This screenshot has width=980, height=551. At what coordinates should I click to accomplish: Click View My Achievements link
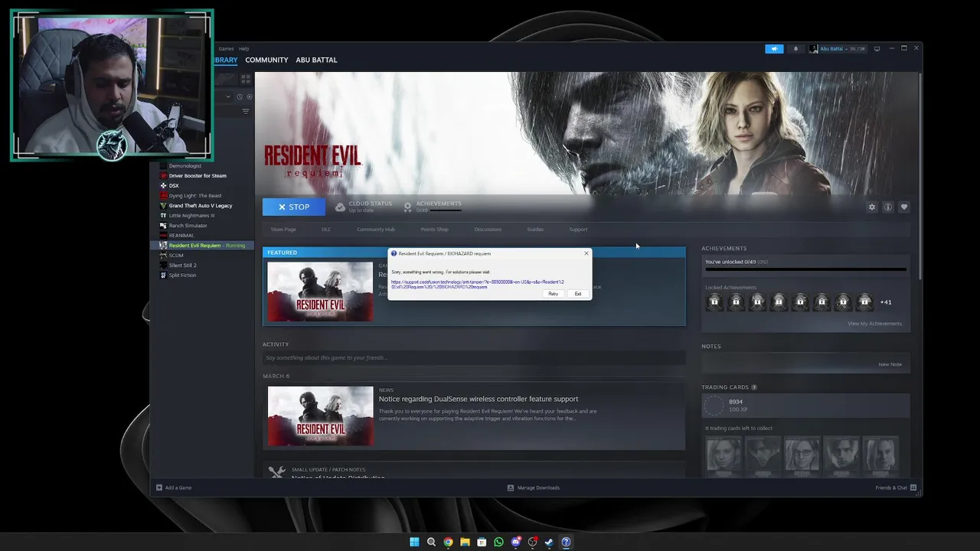tap(874, 324)
